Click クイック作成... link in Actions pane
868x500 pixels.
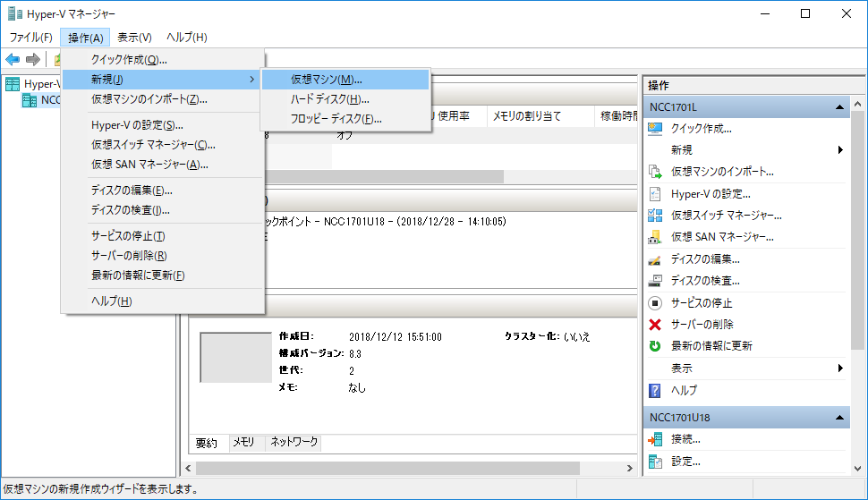click(x=701, y=128)
